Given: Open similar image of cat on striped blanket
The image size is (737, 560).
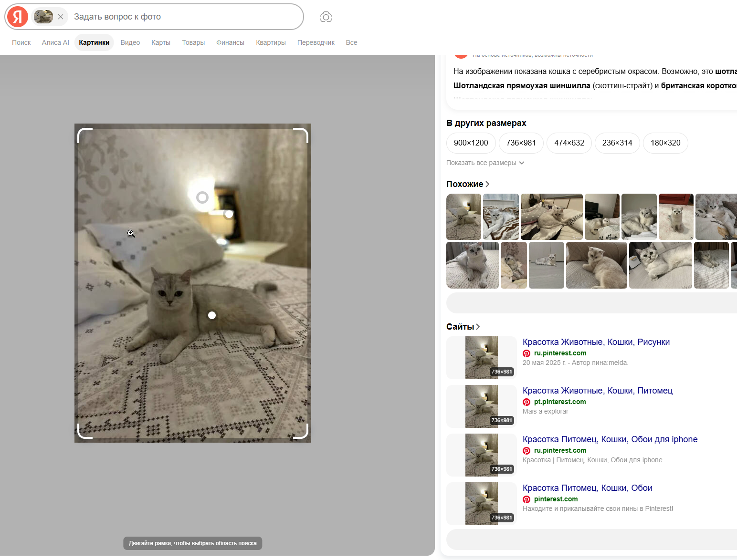Looking at the screenshot, I should click(501, 217).
